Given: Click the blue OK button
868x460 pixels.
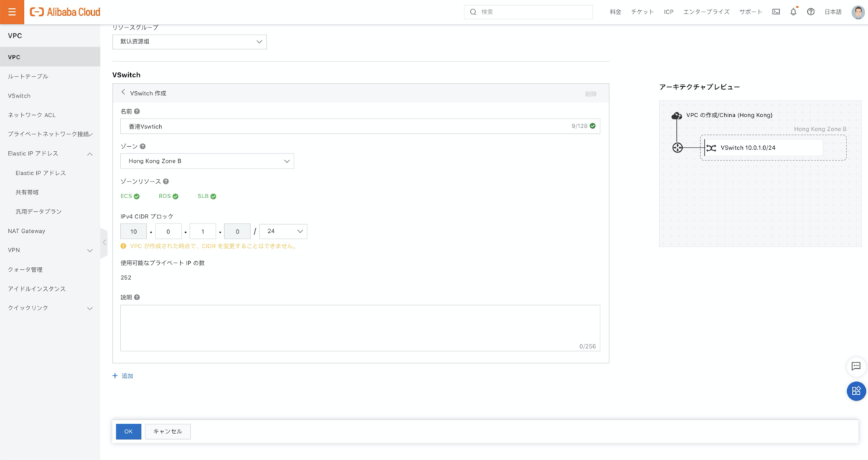Looking at the screenshot, I should (x=128, y=431).
